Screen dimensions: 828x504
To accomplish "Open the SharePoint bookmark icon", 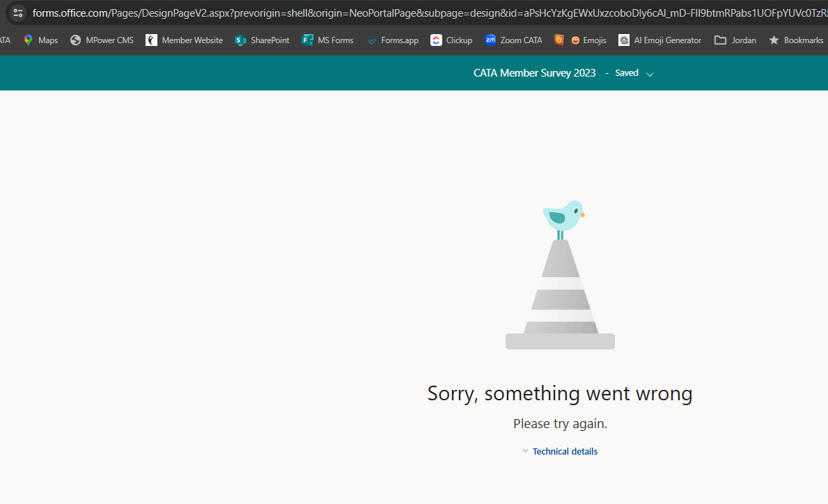I will pyautogui.click(x=240, y=40).
